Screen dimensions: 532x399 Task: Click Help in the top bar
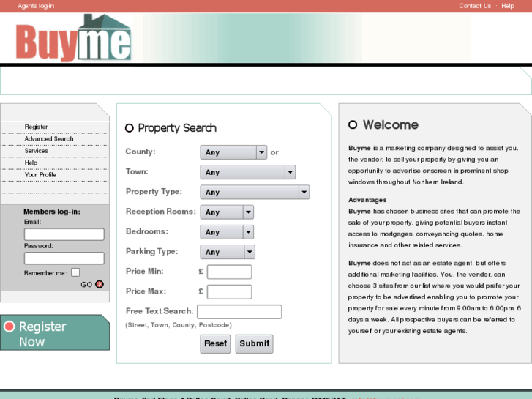(508, 6)
